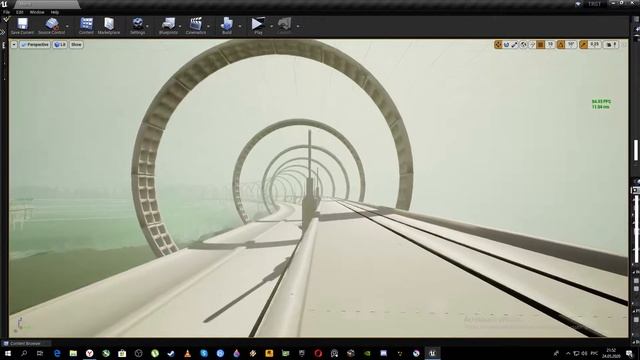This screenshot has width=640, height=360.
Task: Open the Windows Start menu
Action: (7, 353)
